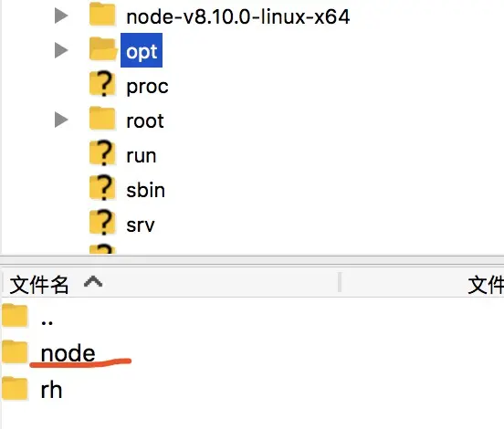The height and width of the screenshot is (429, 504).
Task: Expand the node-v8.10.0-linux-x64 folder arrow
Action: tap(61, 16)
